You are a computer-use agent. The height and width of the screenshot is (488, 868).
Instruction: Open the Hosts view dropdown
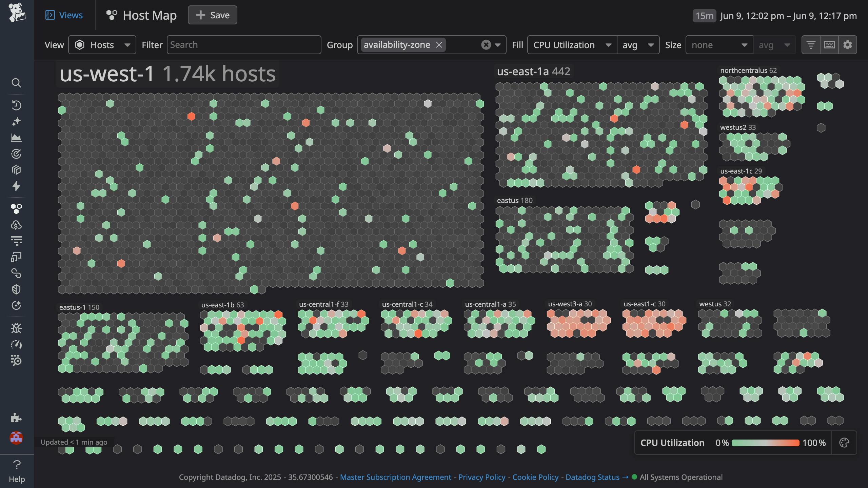pyautogui.click(x=102, y=45)
